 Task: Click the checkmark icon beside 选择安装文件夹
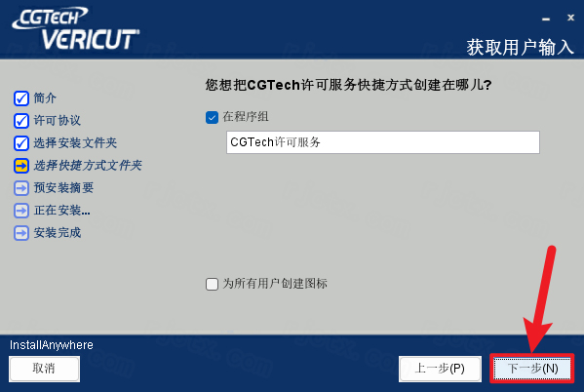pyautogui.click(x=21, y=143)
